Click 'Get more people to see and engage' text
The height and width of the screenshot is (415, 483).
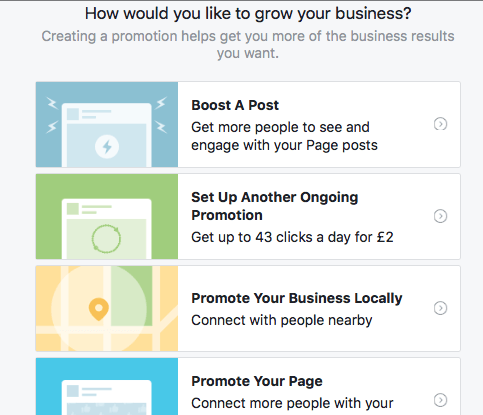tap(284, 136)
